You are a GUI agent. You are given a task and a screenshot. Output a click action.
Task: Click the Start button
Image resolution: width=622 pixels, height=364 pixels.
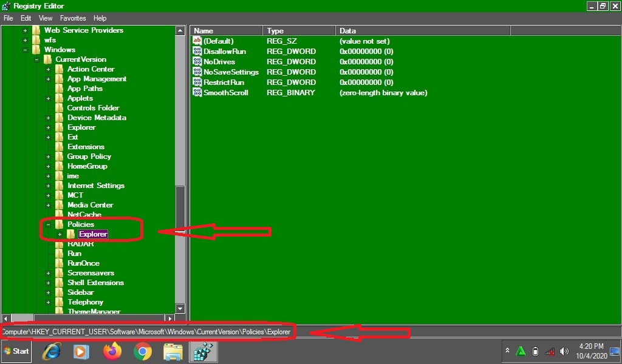tap(16, 351)
